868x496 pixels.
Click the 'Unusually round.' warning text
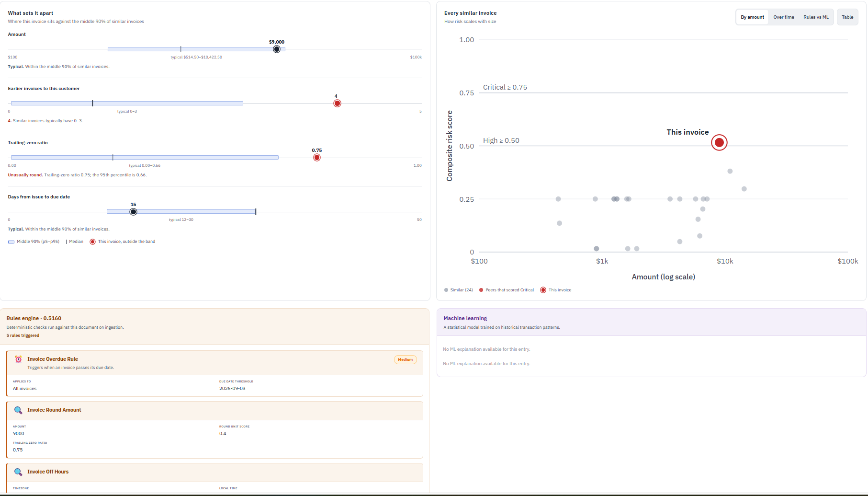[25, 175]
